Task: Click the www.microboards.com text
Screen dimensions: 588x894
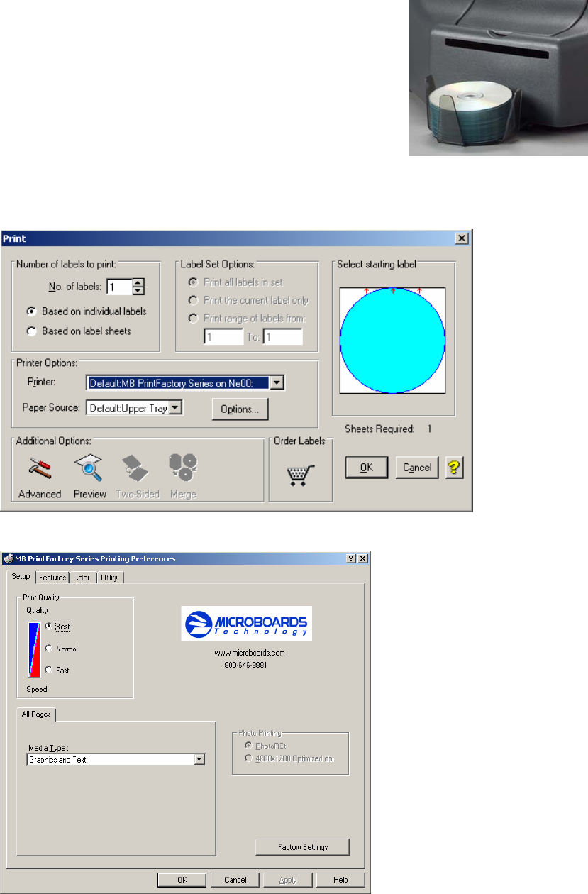Action: 250,653
